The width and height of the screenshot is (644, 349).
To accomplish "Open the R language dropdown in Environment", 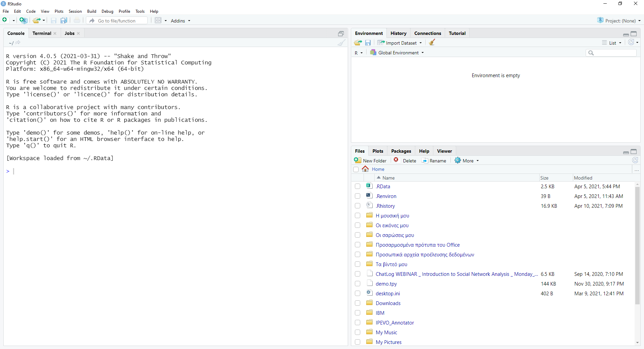I will coord(359,53).
